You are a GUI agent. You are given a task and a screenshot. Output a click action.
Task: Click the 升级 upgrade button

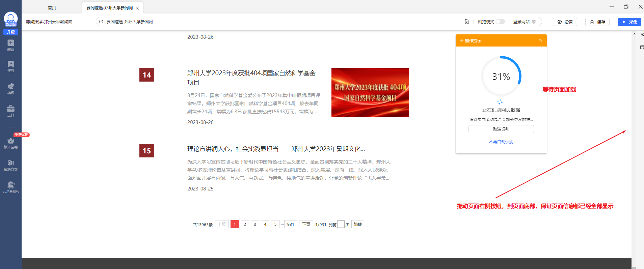coord(11,32)
